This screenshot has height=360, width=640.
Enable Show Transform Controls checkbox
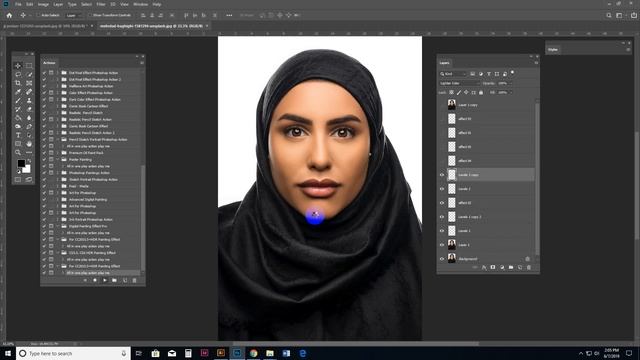91,15
